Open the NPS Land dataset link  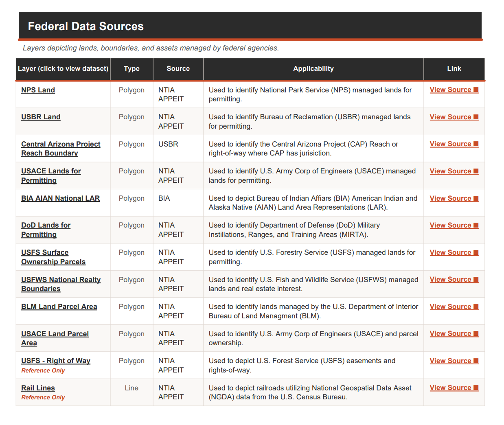38,90
